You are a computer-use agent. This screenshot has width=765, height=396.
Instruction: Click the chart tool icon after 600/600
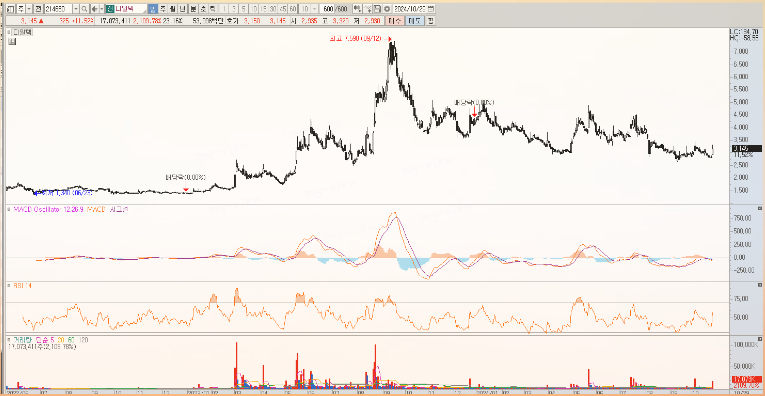point(358,9)
